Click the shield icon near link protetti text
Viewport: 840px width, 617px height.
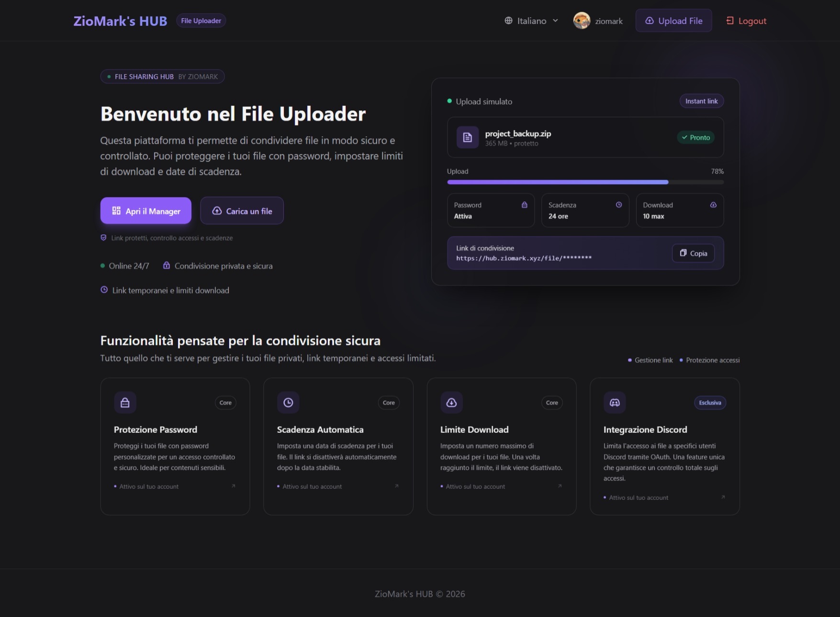click(103, 237)
